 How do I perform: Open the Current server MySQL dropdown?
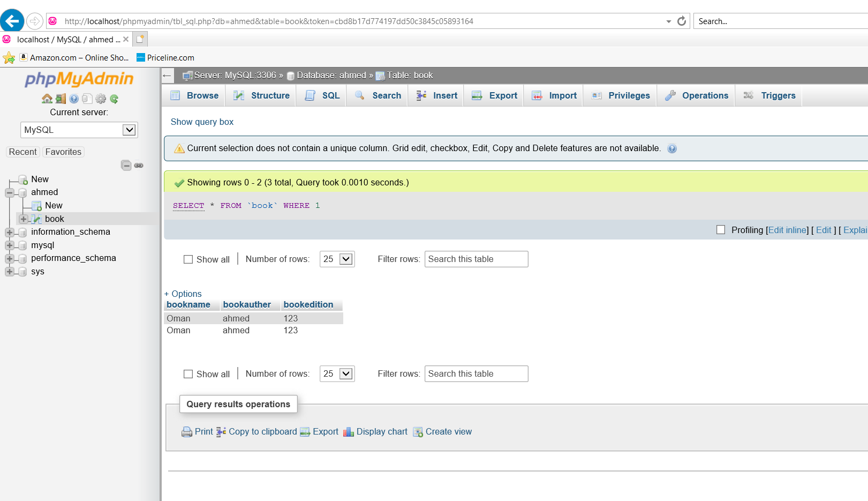click(x=79, y=130)
